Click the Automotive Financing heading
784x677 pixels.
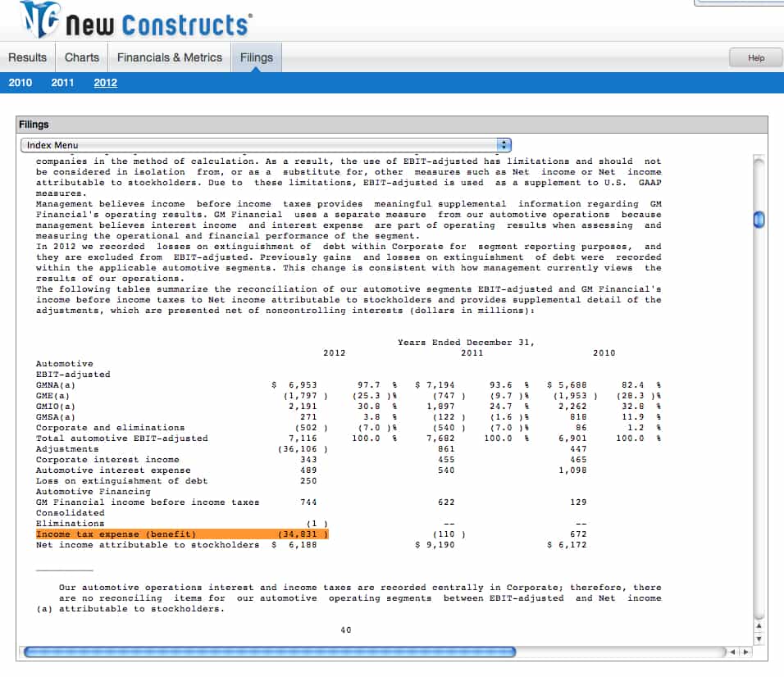(x=93, y=491)
